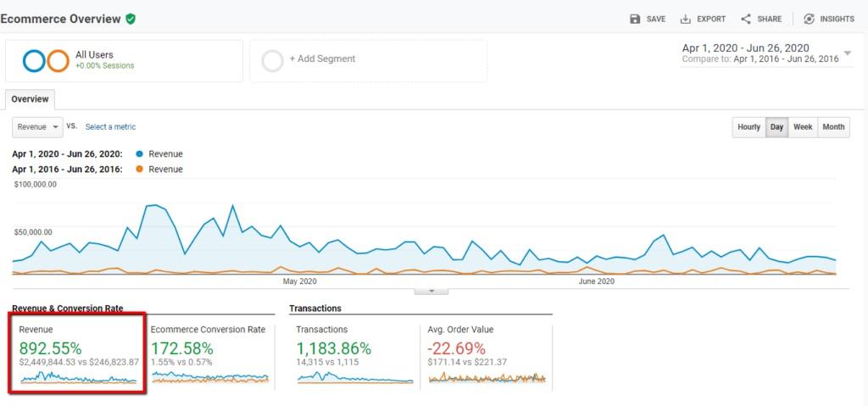Click the Revenue sparkline thumbnail
This screenshot has height=406, width=868.
click(x=77, y=377)
